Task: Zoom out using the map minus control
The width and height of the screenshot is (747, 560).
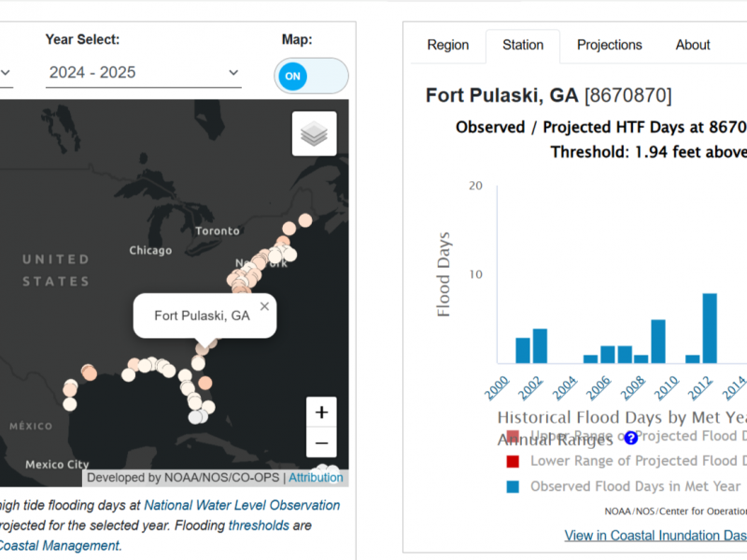Action: [321, 442]
